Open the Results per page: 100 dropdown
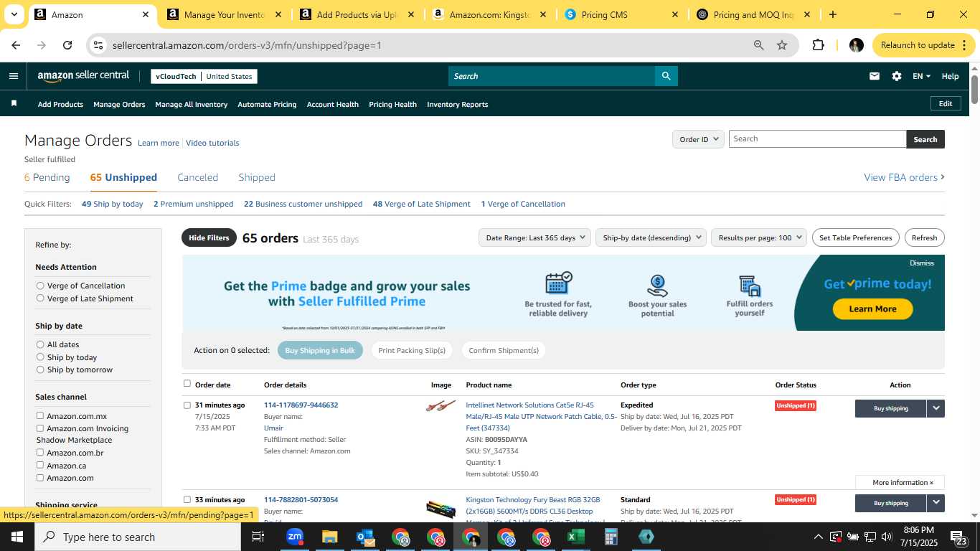 [759, 237]
